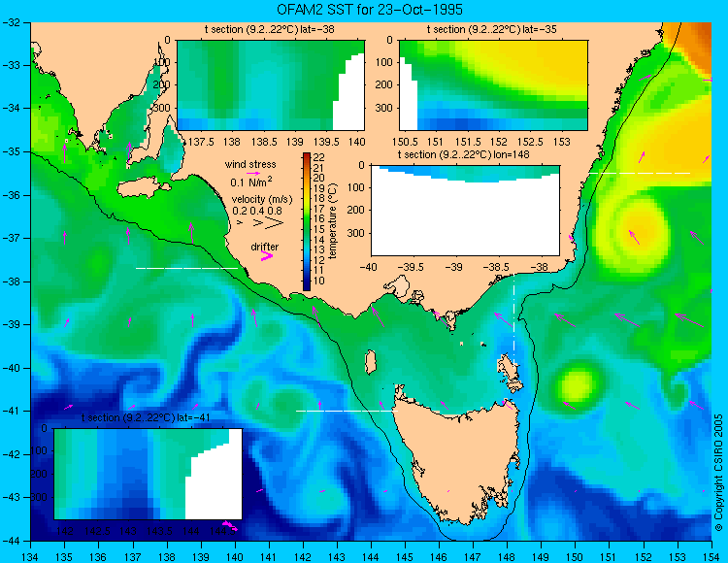Click the 10 tick label on colour bar
The image size is (728, 563).
point(319,281)
